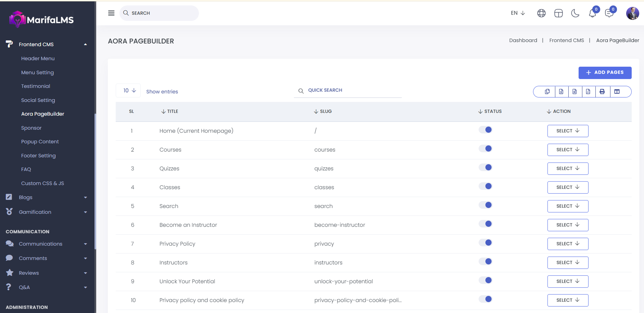
Task: Toggle status for the Courses page
Action: (485, 148)
